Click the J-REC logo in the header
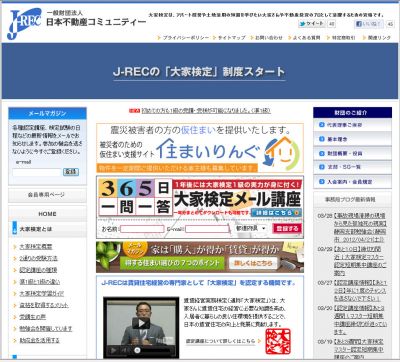 point(24,24)
